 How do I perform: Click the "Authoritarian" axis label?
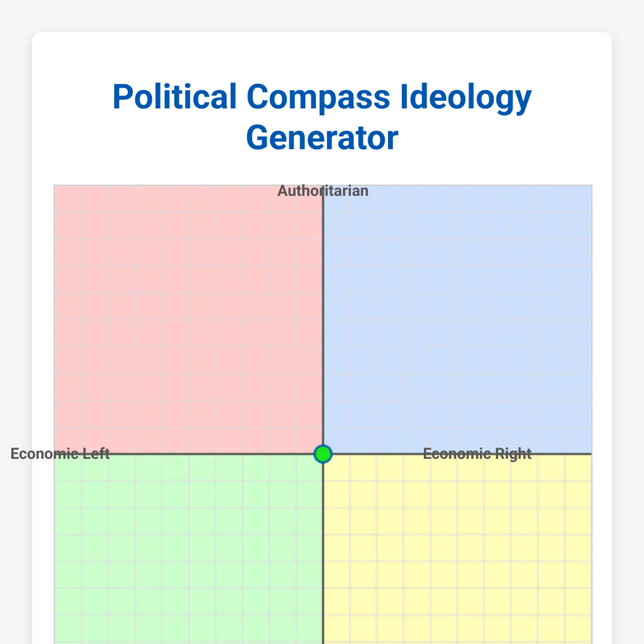[323, 191]
